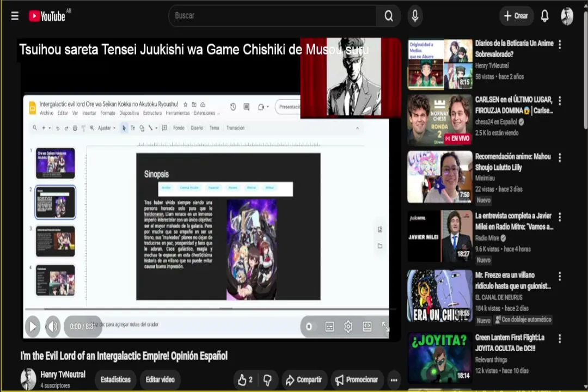Open Relevant things channel

click(x=491, y=360)
